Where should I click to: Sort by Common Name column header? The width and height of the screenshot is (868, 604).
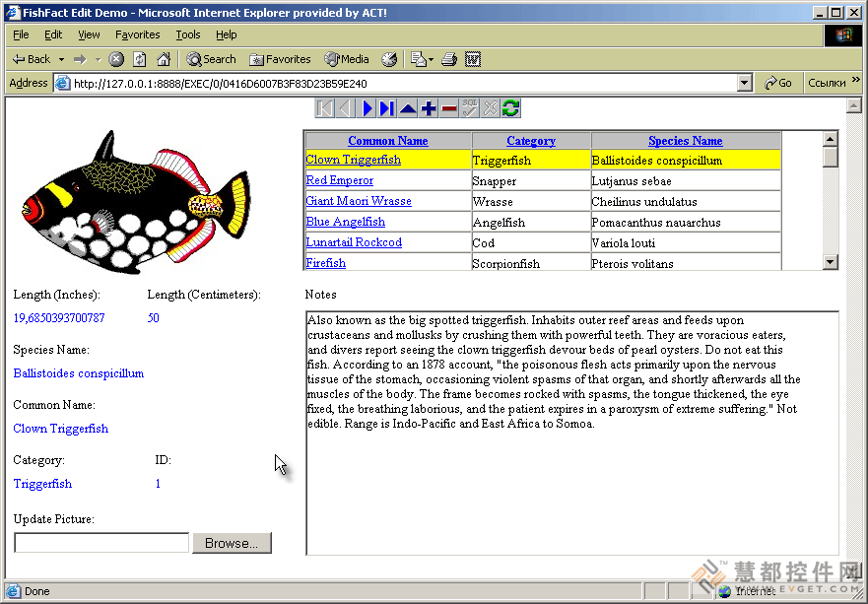point(388,141)
